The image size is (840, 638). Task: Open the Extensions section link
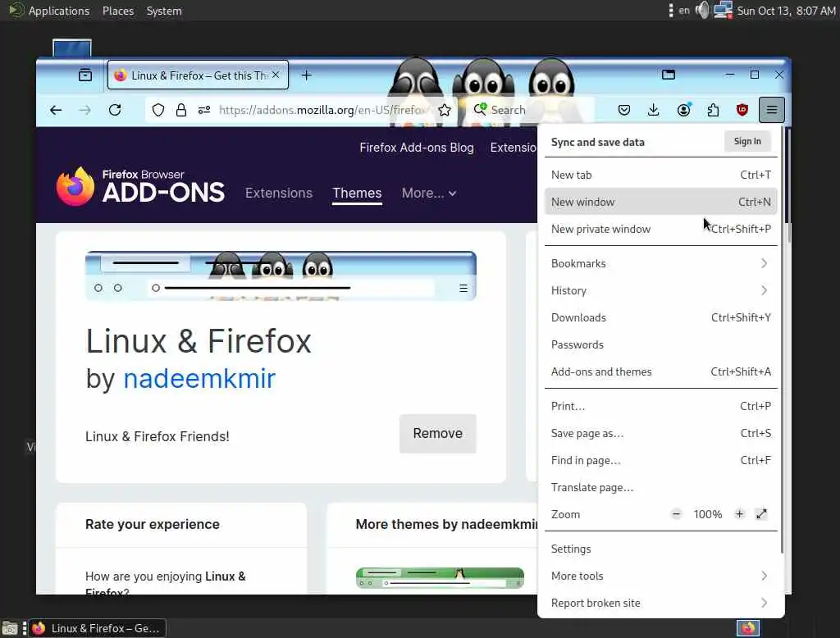[279, 193]
